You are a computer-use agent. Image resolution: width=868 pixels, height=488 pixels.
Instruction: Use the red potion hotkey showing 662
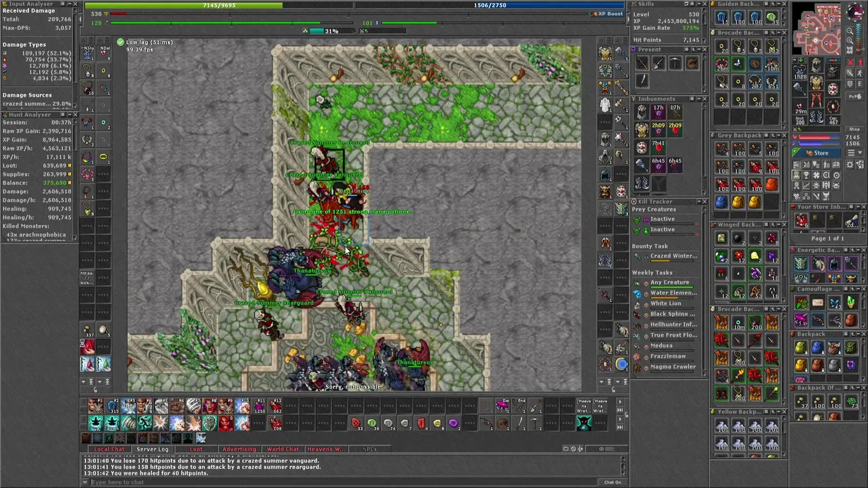(276, 407)
